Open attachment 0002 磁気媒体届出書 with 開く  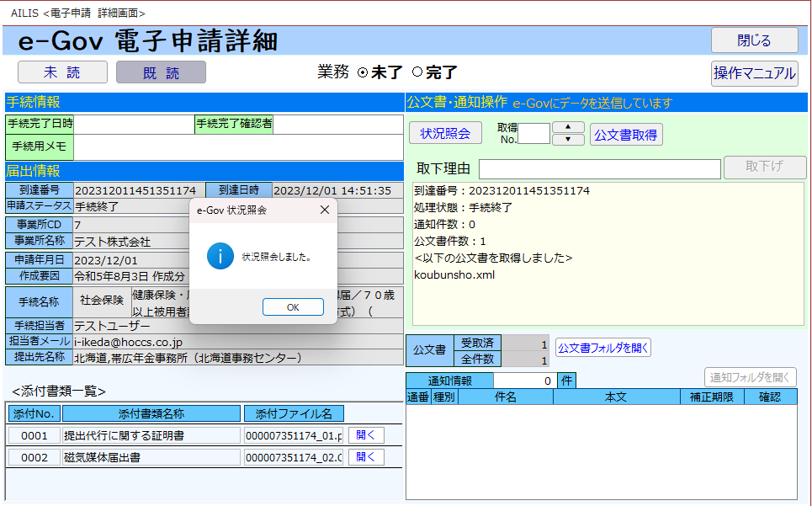(366, 457)
